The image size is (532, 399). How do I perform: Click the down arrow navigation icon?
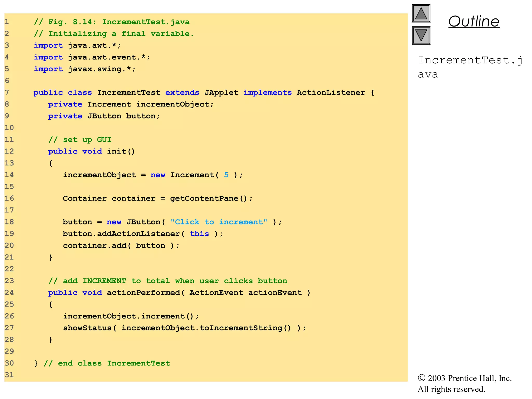coord(421,36)
